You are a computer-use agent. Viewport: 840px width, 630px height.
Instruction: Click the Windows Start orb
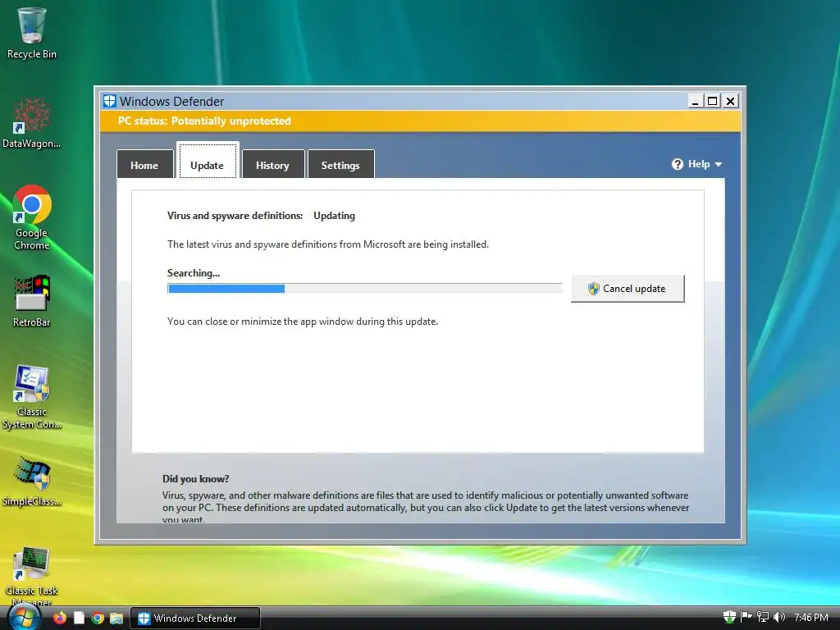[x=24, y=619]
